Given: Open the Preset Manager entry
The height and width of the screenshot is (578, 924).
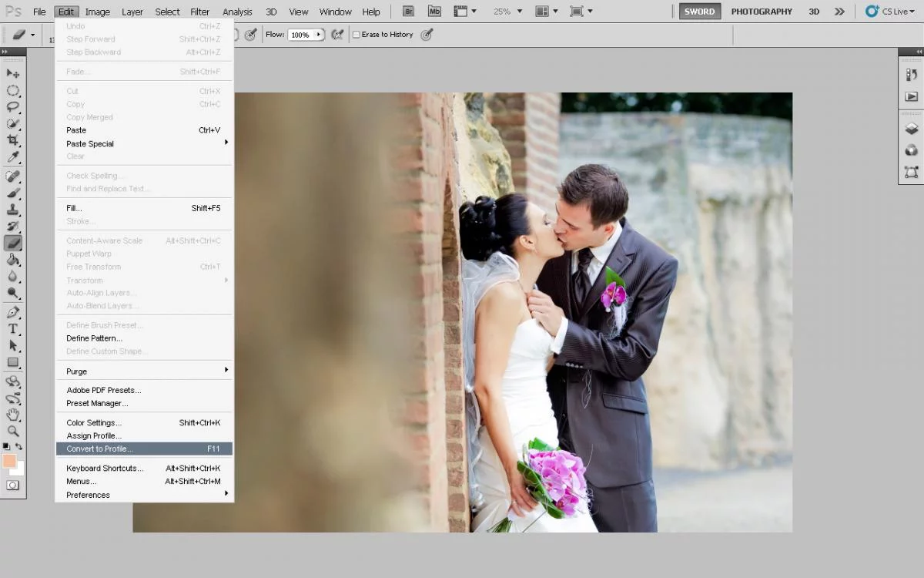Looking at the screenshot, I should tap(144, 403).
